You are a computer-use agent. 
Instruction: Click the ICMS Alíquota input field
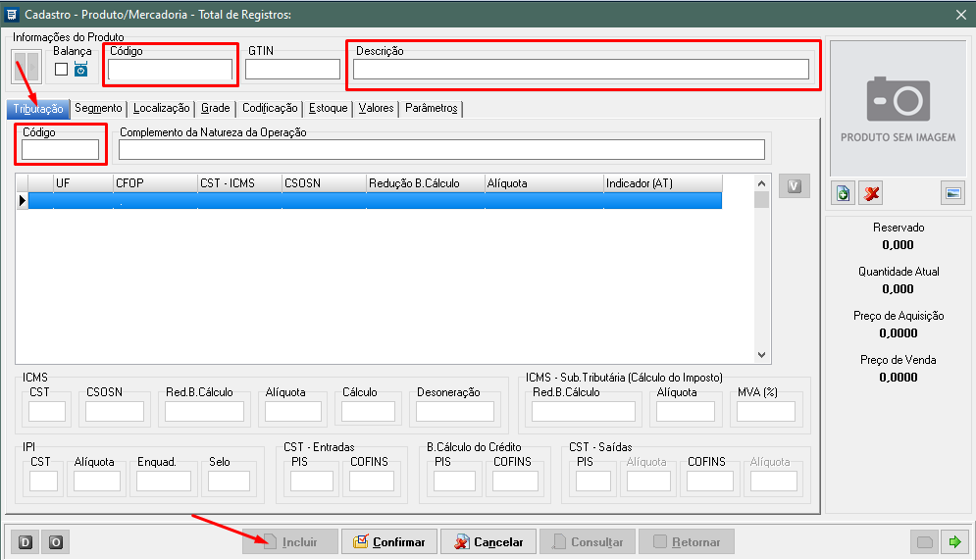coord(293,411)
